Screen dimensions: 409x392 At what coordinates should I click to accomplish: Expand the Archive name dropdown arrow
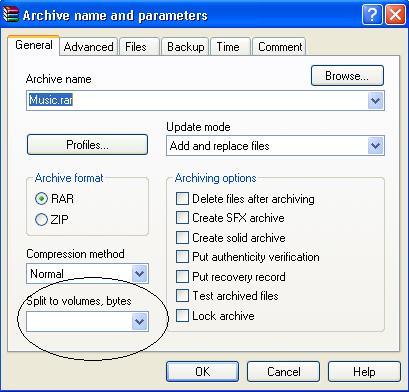pos(376,100)
